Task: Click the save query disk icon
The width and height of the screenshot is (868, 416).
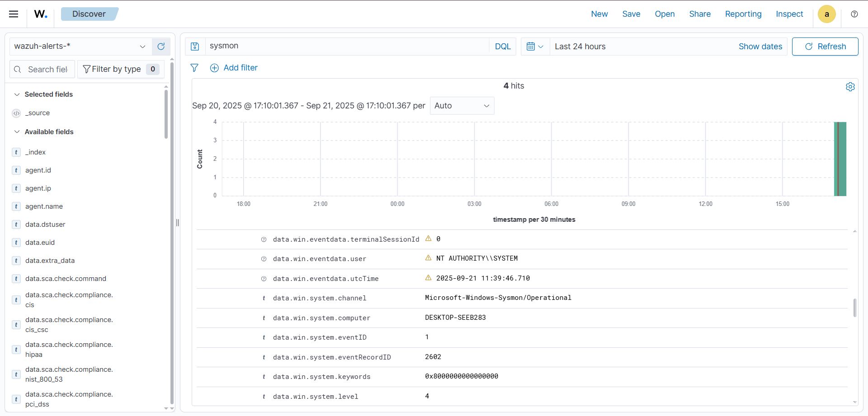Action: (x=195, y=46)
